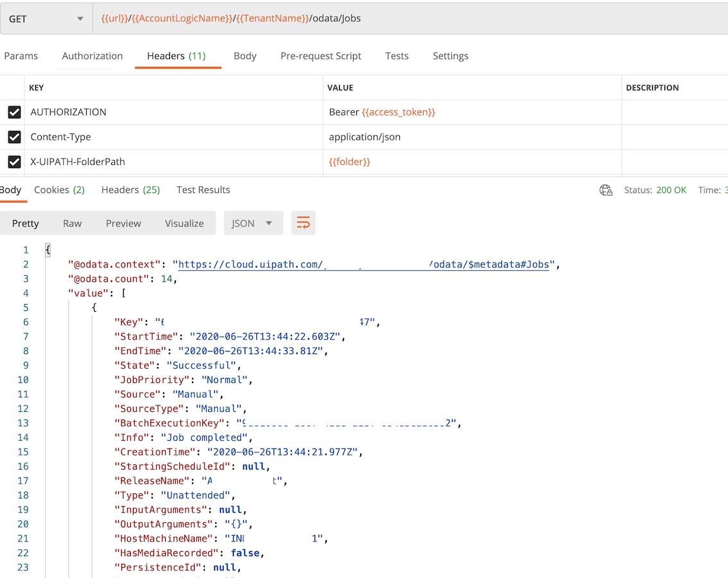
Task: Click the request URL input field
Action: [x=411, y=19]
